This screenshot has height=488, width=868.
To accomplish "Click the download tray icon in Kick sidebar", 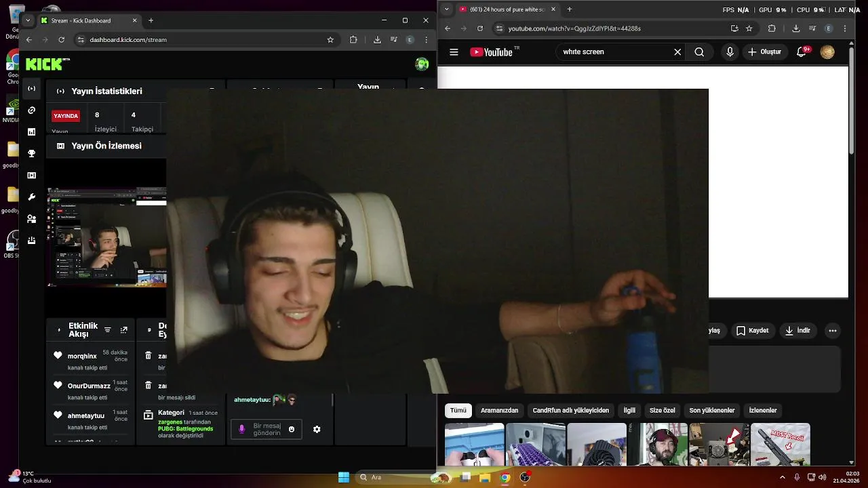I will pos(31,241).
